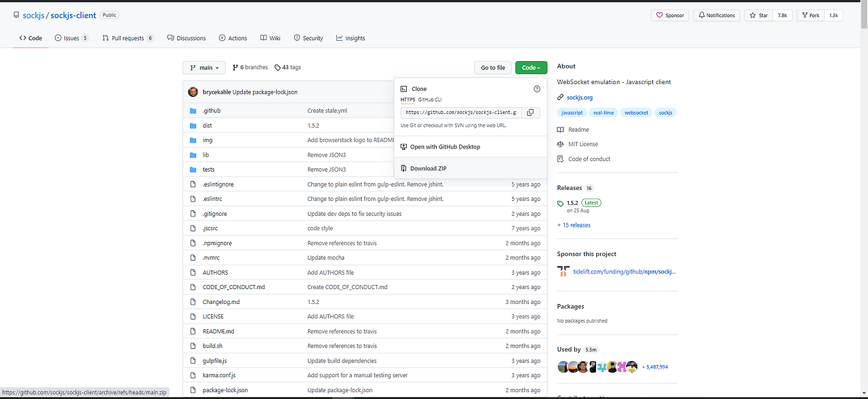Open the main branch selector dropdown
The width and height of the screenshot is (868, 399).
(203, 67)
